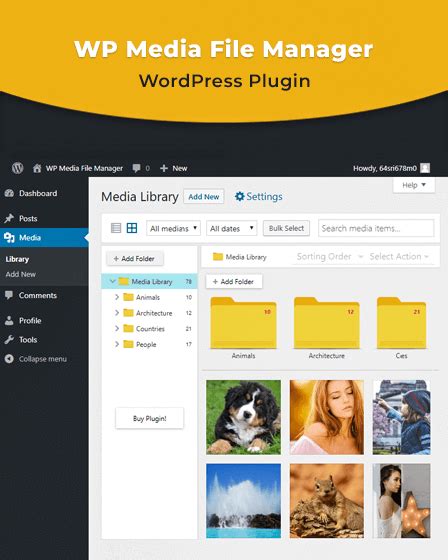Expand the Help tab

tap(414, 185)
